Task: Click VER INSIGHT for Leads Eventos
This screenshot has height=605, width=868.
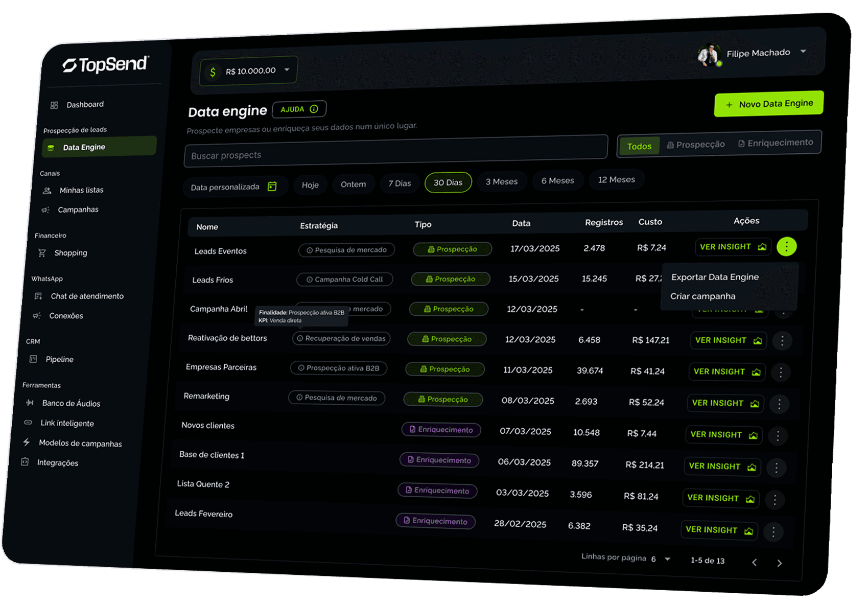Action: [x=733, y=247]
